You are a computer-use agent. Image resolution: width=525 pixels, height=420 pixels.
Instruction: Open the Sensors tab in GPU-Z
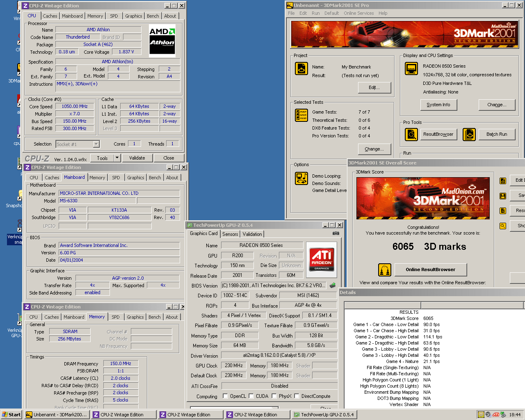click(230, 234)
